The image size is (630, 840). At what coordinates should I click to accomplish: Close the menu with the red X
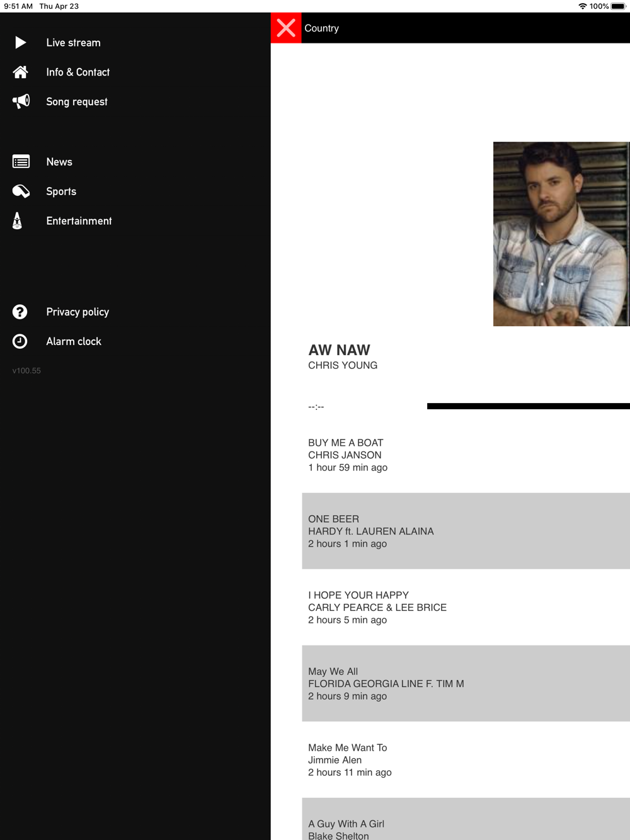[286, 28]
